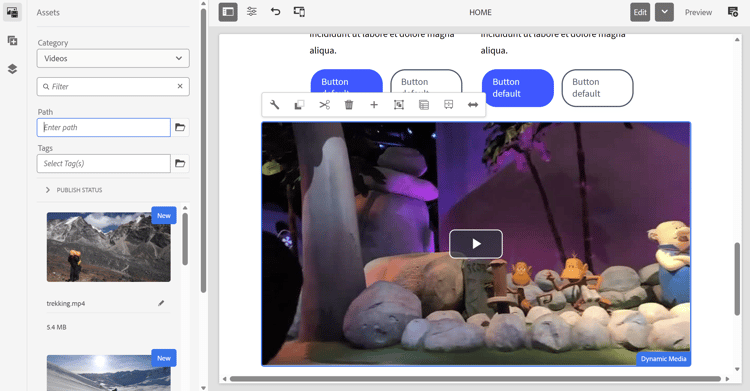The image size is (750, 391).
Task: Browse folder icon next to Path
Action: point(180,127)
